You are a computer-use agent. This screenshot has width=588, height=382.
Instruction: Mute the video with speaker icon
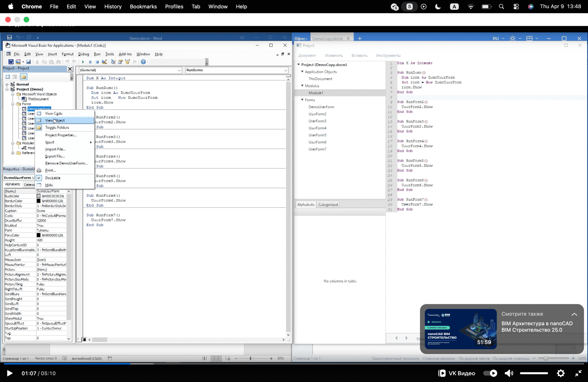coord(509,373)
